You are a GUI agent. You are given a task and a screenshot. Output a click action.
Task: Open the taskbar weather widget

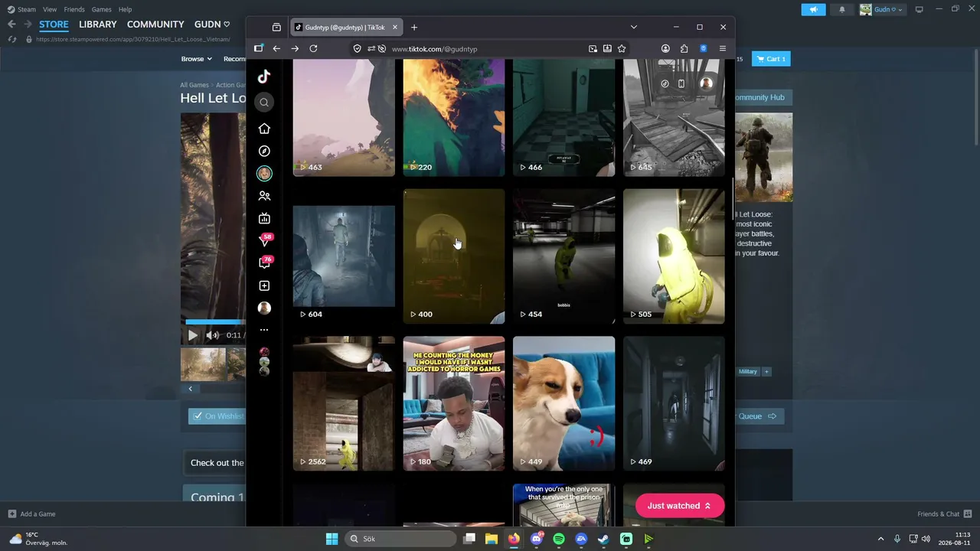pyautogui.click(x=38, y=539)
